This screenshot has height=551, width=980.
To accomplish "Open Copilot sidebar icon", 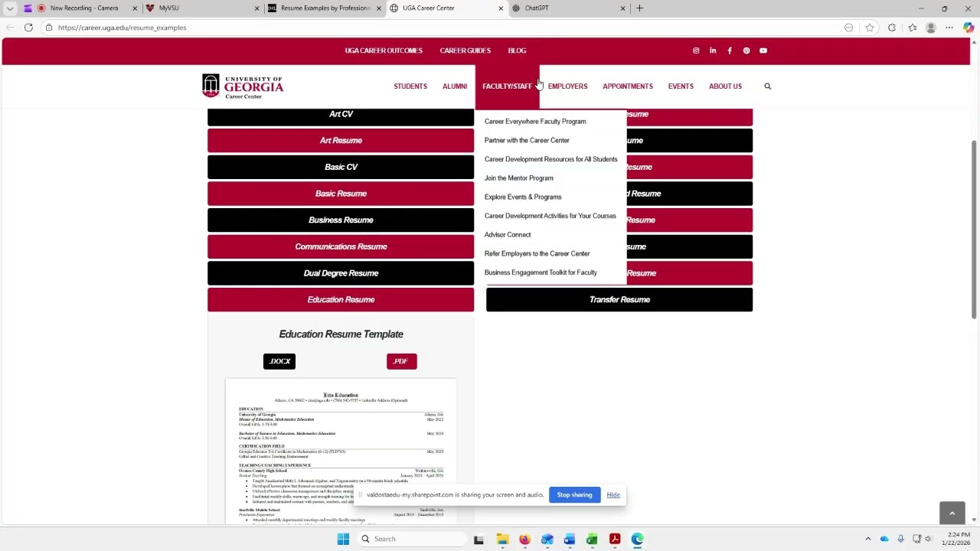I will point(969,28).
